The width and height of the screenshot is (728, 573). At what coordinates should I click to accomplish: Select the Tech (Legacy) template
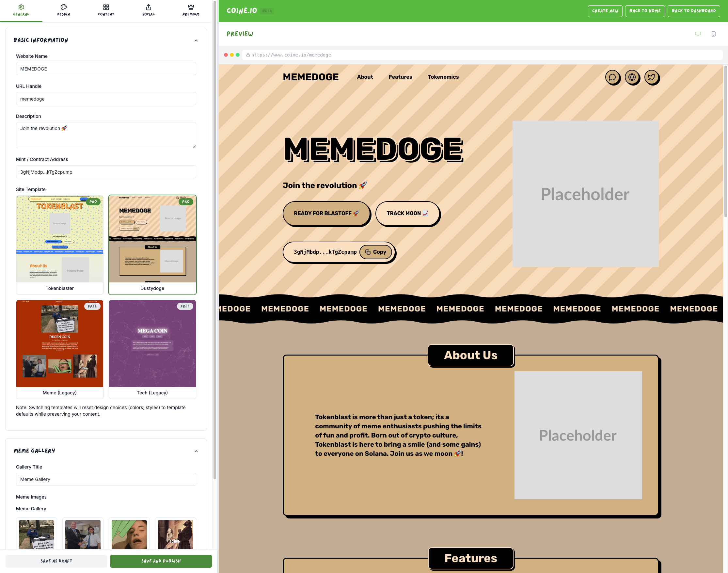pos(152,349)
